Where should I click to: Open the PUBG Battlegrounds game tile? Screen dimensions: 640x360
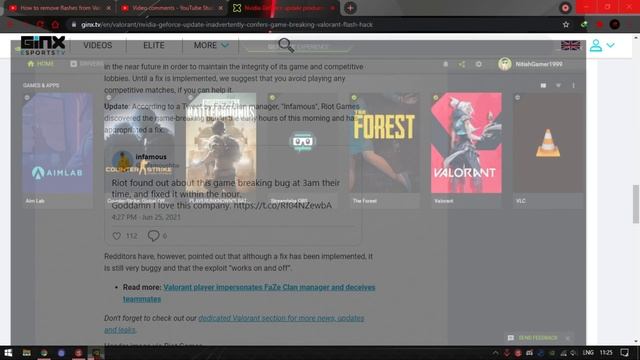click(221, 150)
